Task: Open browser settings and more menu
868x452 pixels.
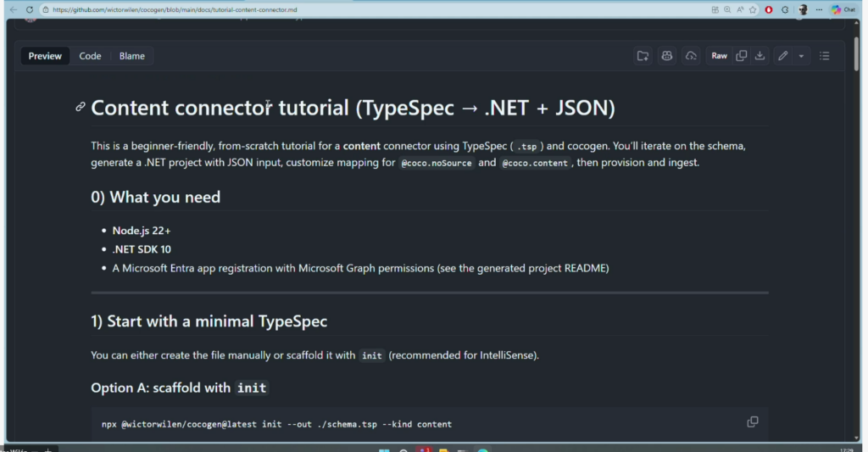Action: (x=818, y=9)
